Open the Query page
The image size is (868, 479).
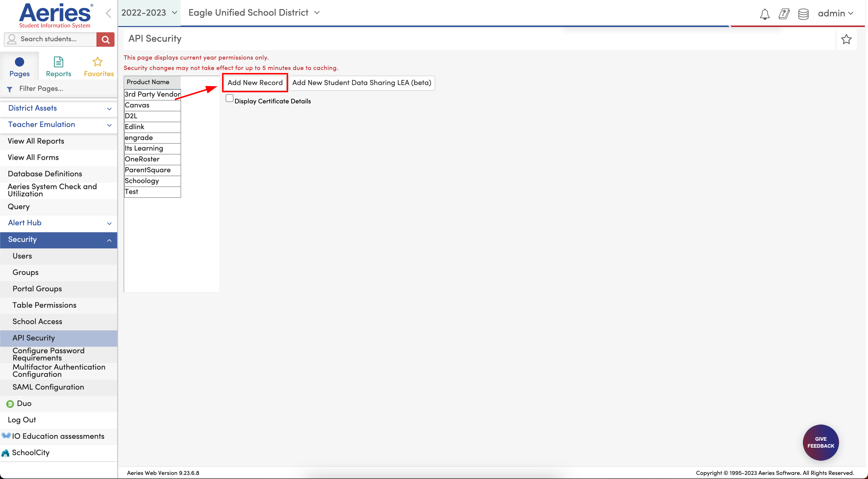click(x=59, y=207)
